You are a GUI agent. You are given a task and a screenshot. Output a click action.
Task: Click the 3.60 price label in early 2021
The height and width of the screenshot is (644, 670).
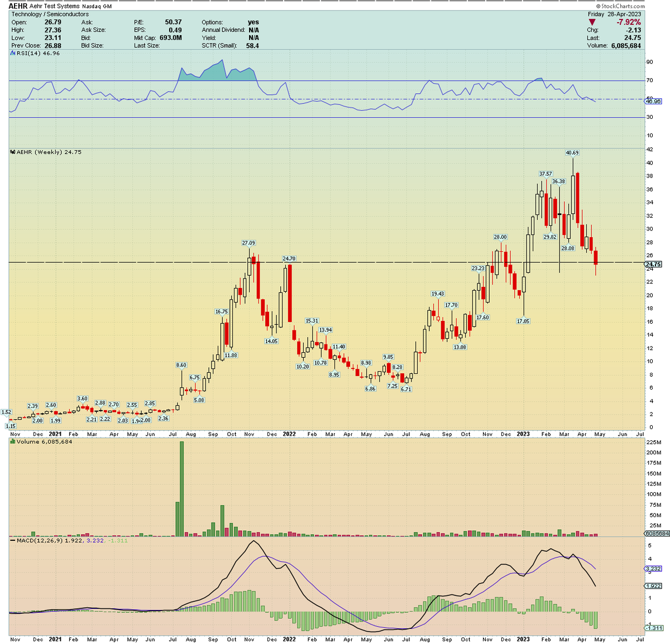[82, 398]
